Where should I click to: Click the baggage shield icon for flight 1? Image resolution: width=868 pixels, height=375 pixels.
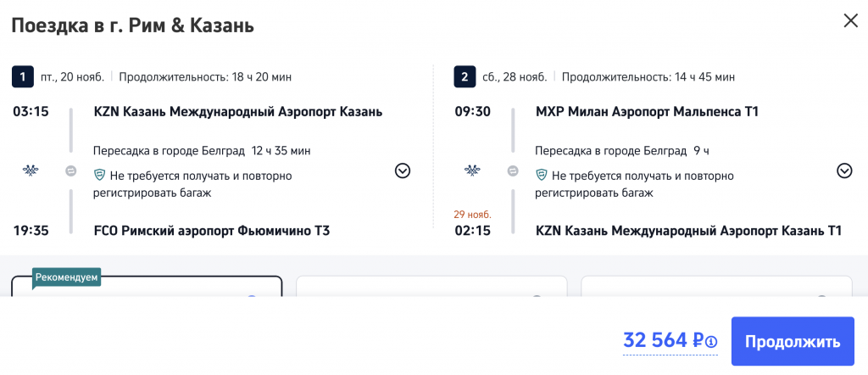point(99,176)
